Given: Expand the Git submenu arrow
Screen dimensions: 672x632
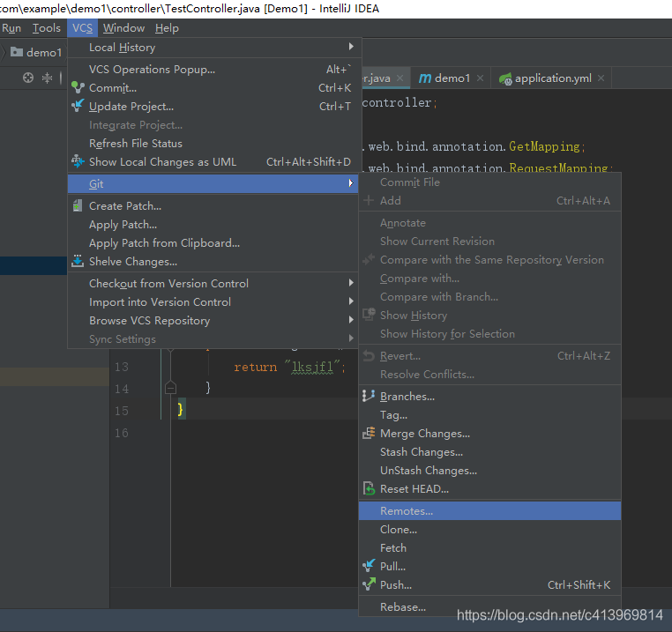Looking at the screenshot, I should tap(351, 183).
